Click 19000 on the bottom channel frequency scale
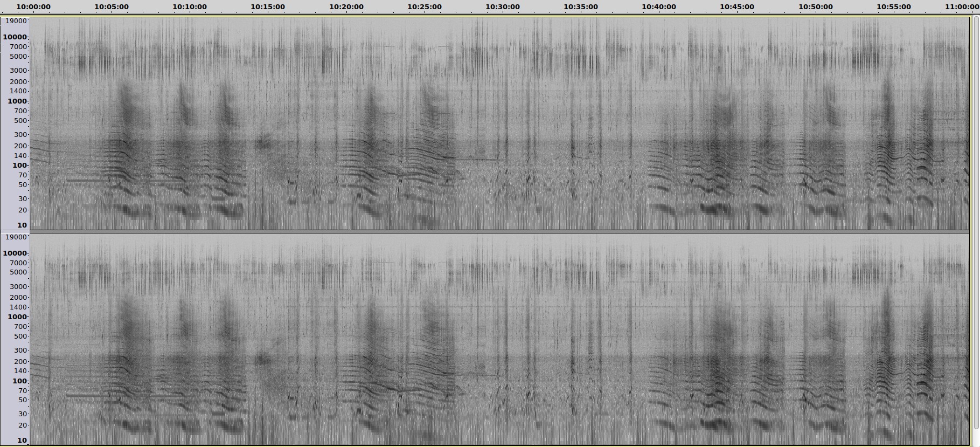This screenshot has width=980, height=447. (16, 237)
